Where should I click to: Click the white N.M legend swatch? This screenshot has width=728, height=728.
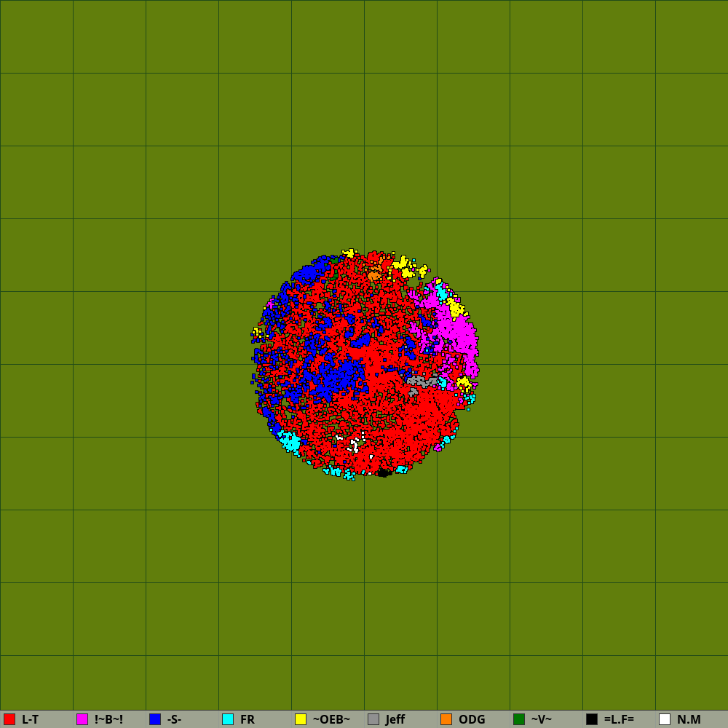665,719
